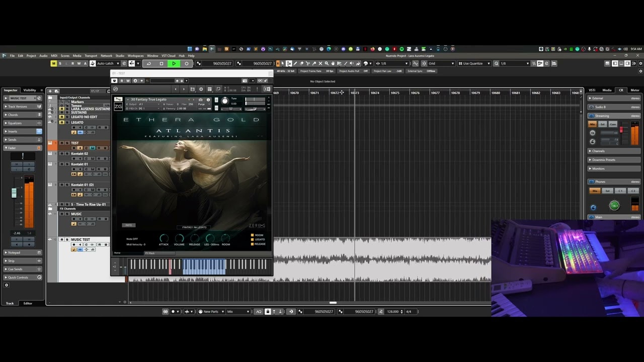Open the Workspaces menu

coord(135,56)
